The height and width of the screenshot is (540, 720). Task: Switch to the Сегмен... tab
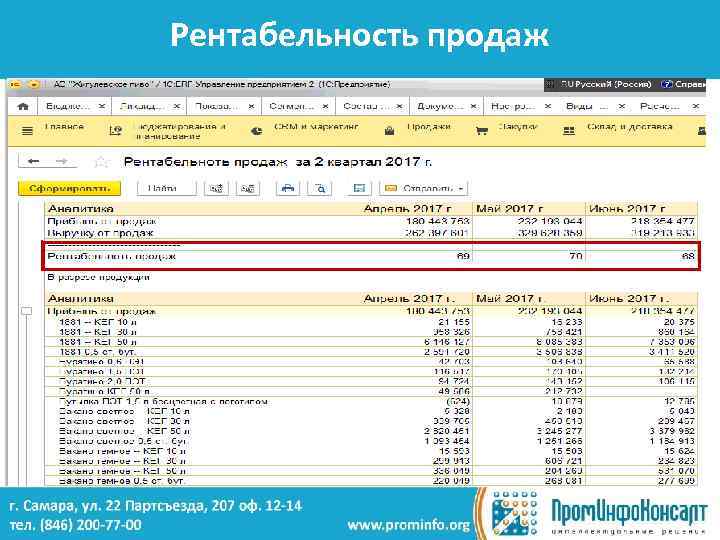coord(292,107)
